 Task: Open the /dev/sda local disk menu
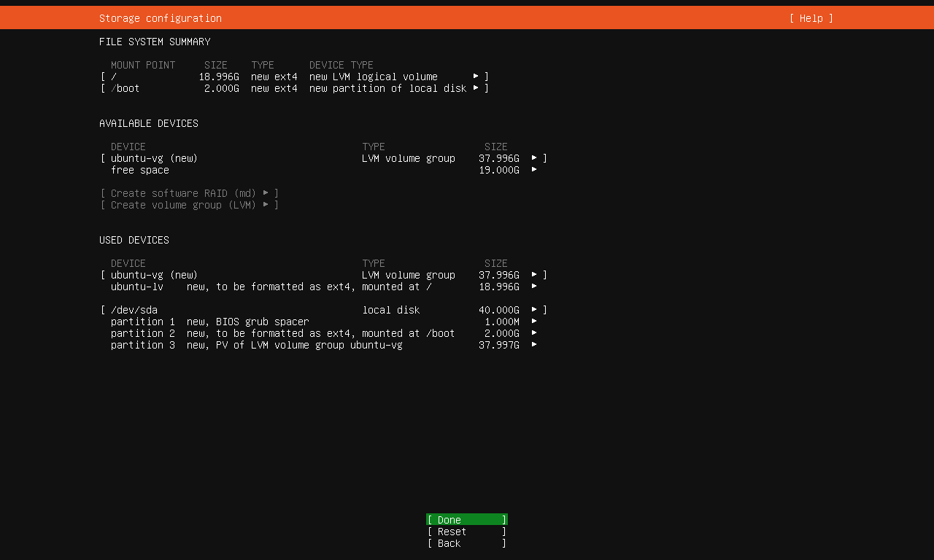[x=534, y=310]
